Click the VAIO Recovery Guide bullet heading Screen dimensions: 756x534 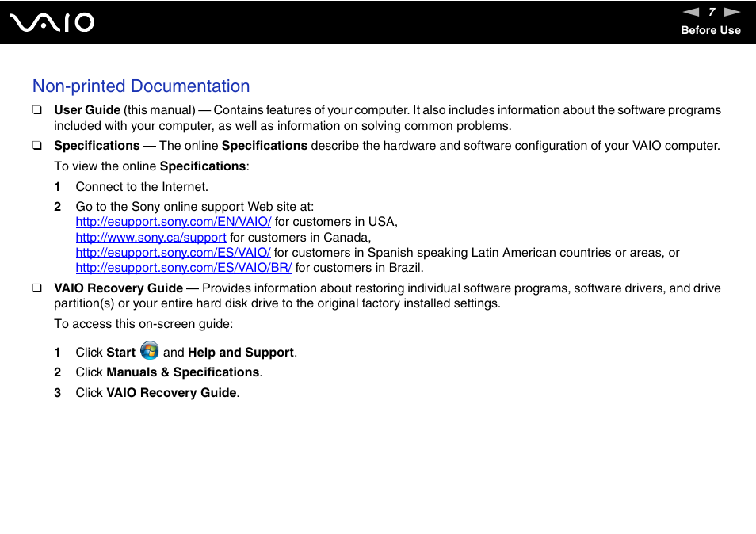(119, 288)
